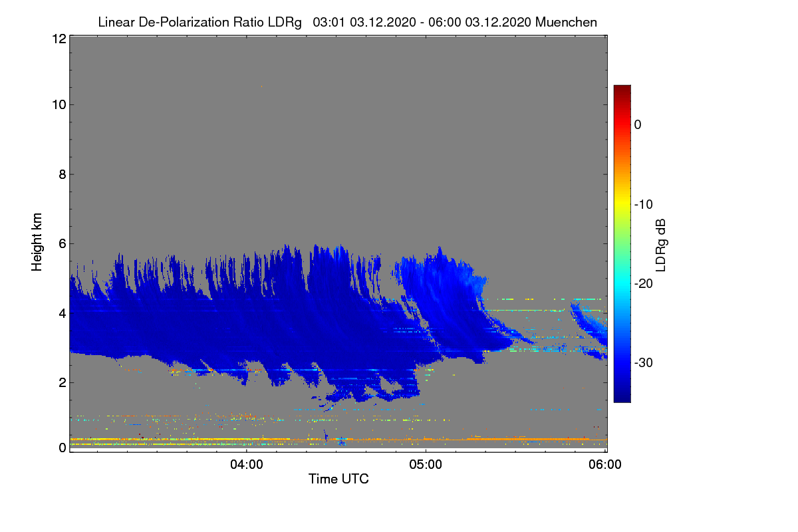Click the colorbar '-30' label
The height and width of the screenshot is (532, 798).
644,363
